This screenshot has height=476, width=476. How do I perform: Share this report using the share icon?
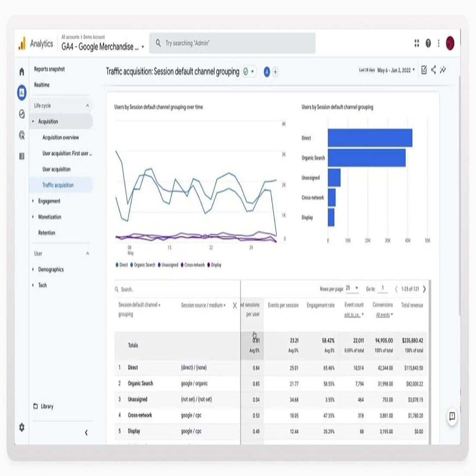point(434,70)
